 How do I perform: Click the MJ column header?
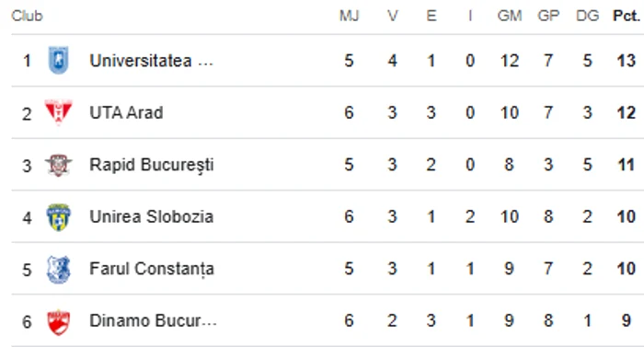[x=349, y=16]
